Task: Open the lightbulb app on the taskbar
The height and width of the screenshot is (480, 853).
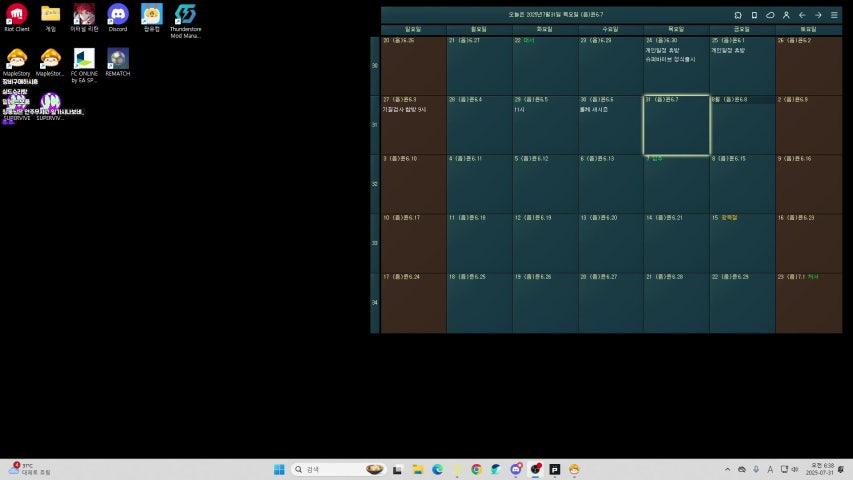Action: [457, 469]
